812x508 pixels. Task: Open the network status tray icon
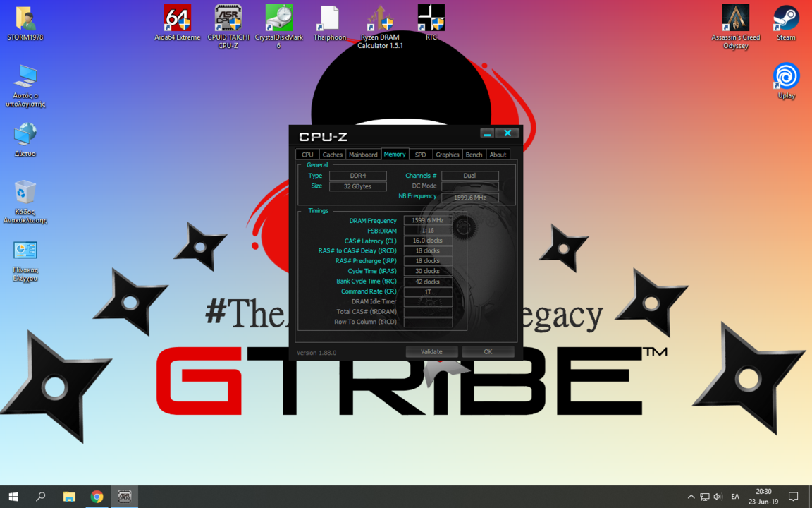[705, 497]
